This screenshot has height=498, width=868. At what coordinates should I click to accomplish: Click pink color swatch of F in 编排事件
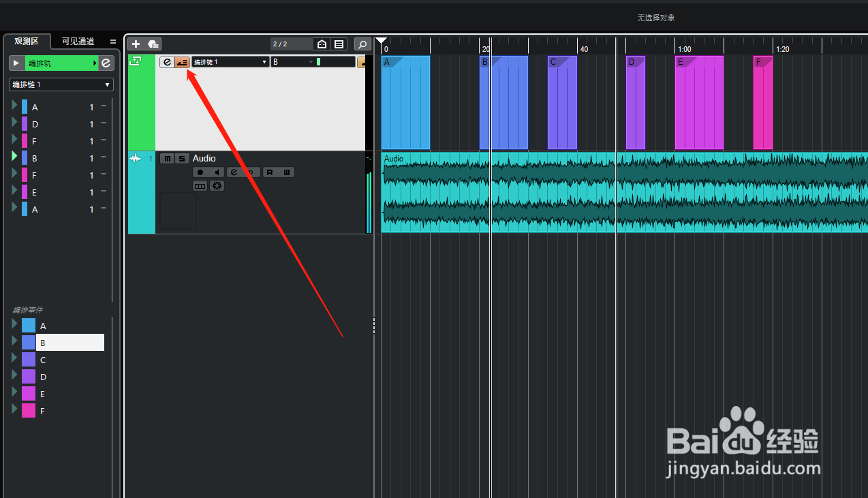tap(28, 411)
